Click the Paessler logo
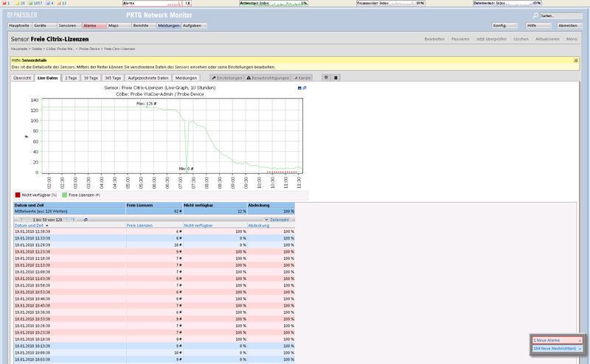 [24, 15]
